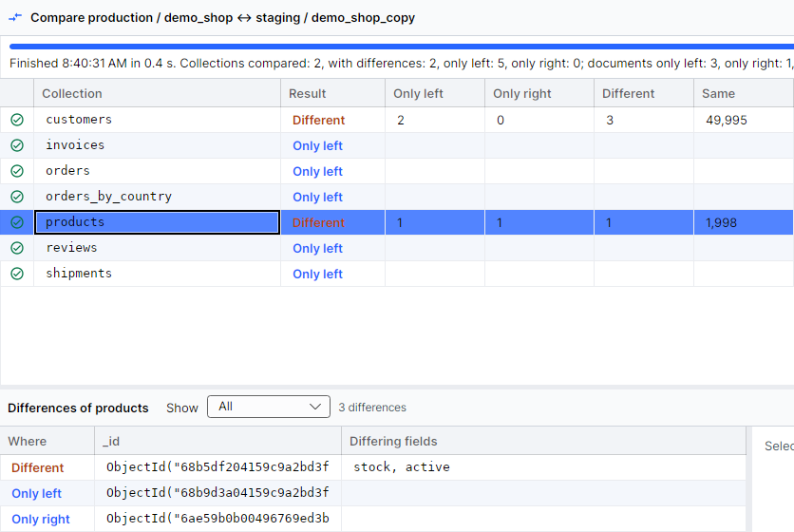Click Only left result for shipments

click(x=317, y=275)
